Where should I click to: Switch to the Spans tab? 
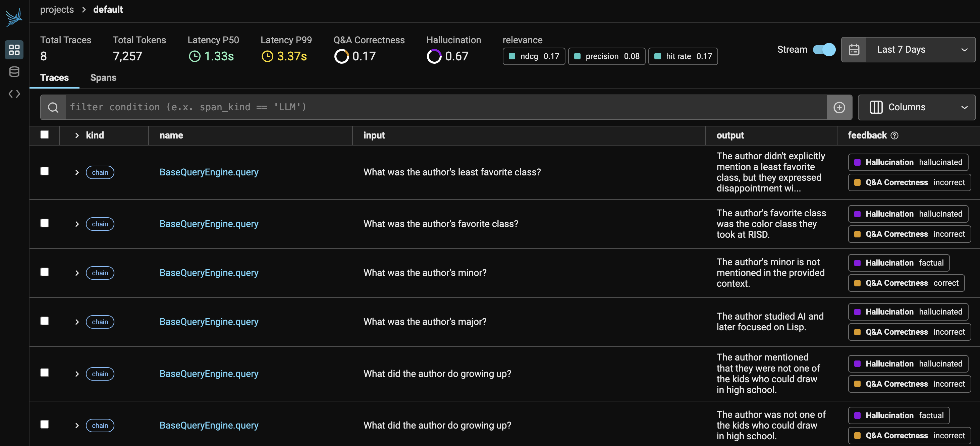[103, 78]
